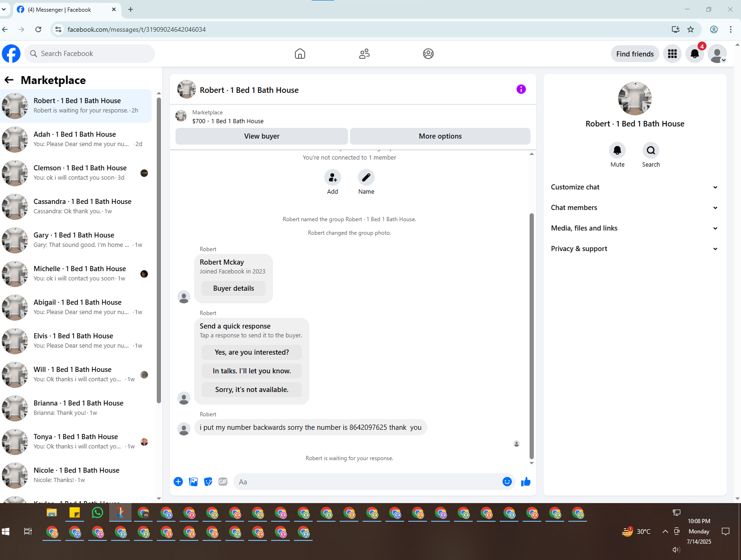741x560 pixels.
Task: Send quick reply 'Sorry, it's not available.'
Action: (252, 390)
